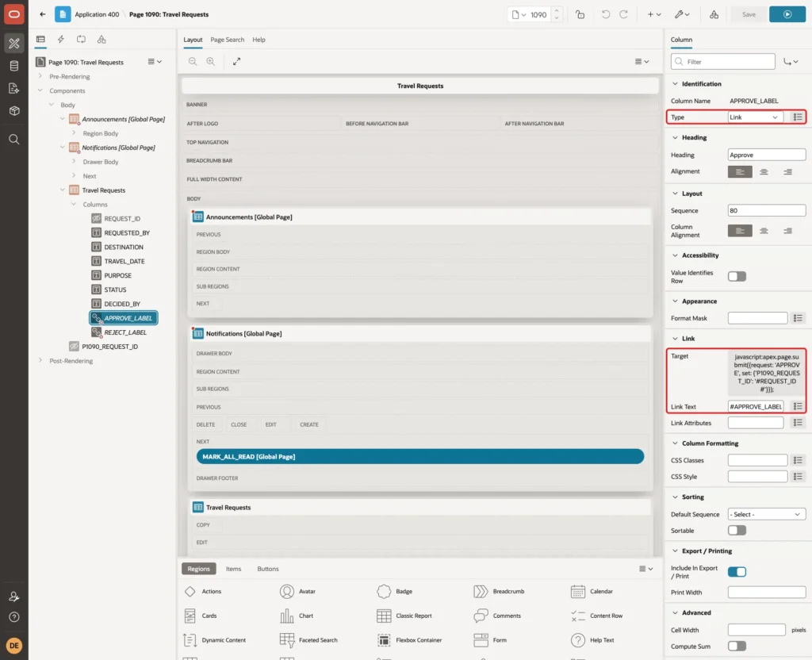Viewport: 812px width, 660px height.
Task: Click the Undo icon in toolbar
Action: pos(605,14)
